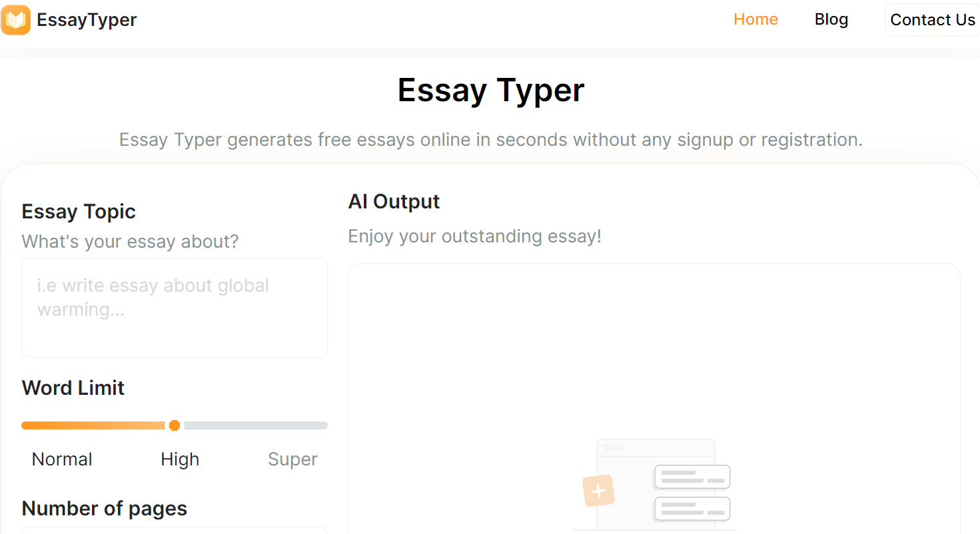Image resolution: width=980 pixels, height=534 pixels.
Task: Select the Home navigation item
Action: (755, 19)
